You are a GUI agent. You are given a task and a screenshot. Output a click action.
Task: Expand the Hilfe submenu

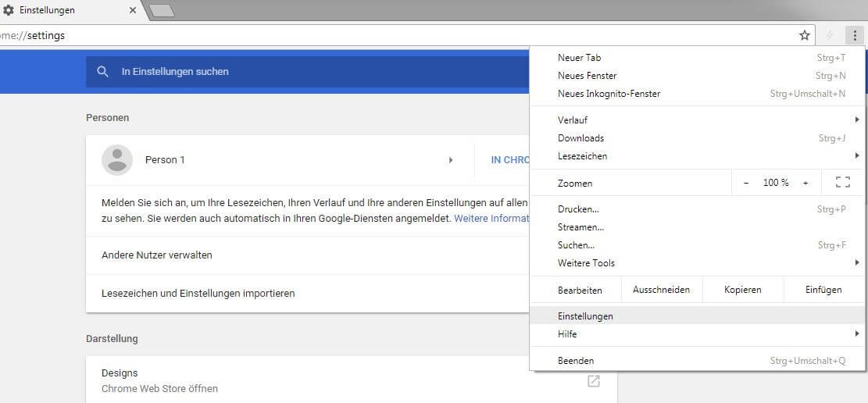pos(857,333)
